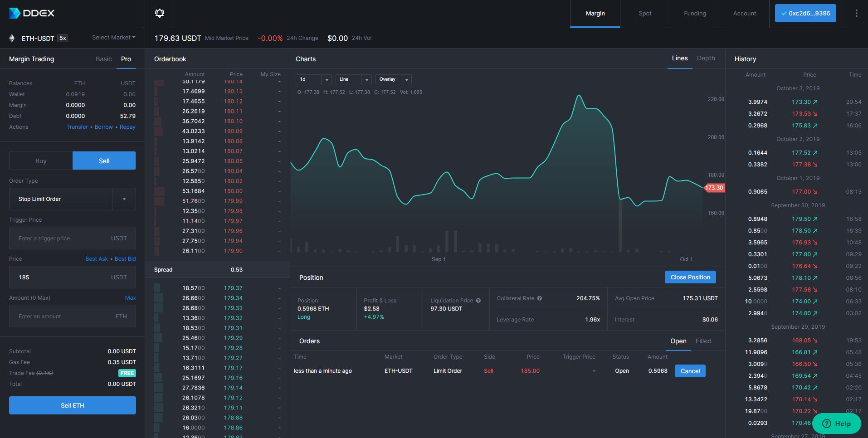
Task: Open the notifications bell icon
Action: pos(160,13)
